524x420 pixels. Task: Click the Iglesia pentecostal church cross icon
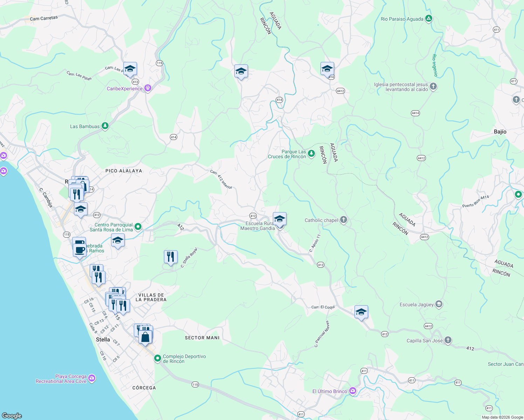tap(433, 86)
